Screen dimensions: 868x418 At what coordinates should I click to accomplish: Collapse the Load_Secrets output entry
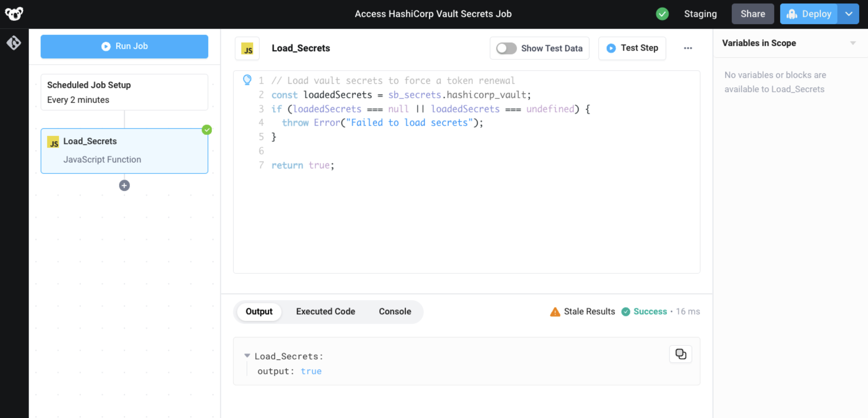(247, 356)
